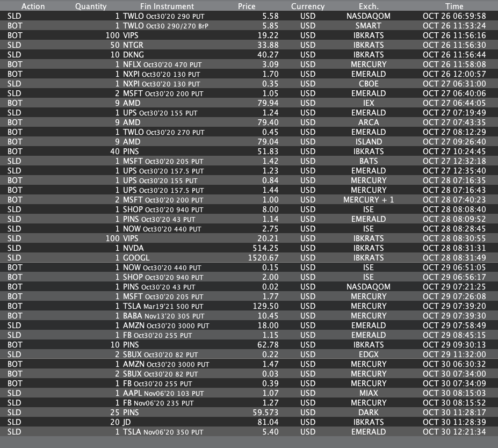Viewport: 498px width, 448px height.
Task: Click AMZN put bought at 1.47
Action: point(249,364)
